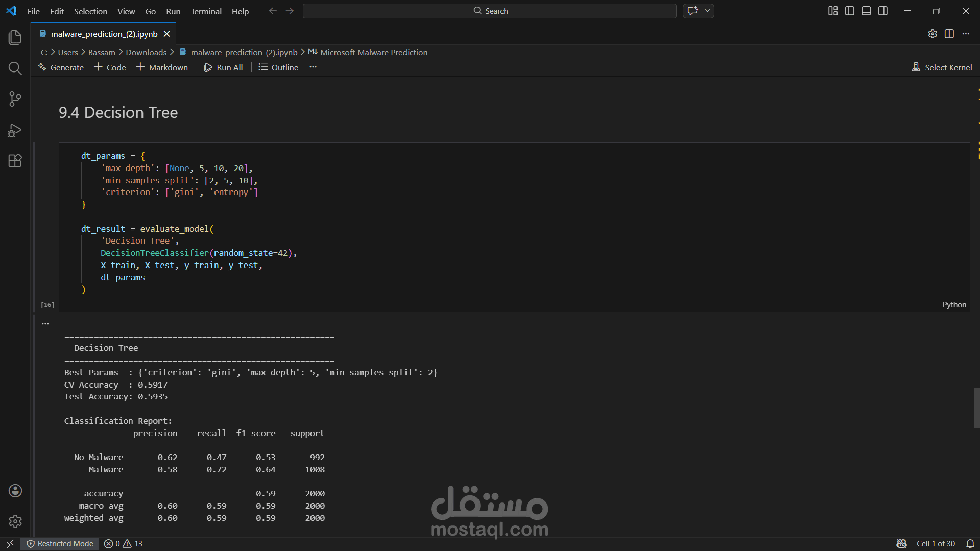The width and height of the screenshot is (980, 551).
Task: Run all notebook cells
Action: (224, 67)
